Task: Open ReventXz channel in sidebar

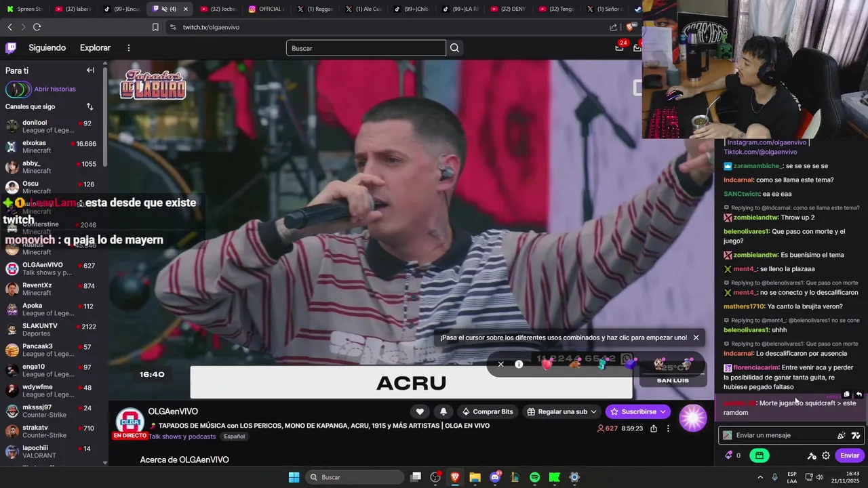Action: [x=51, y=289]
